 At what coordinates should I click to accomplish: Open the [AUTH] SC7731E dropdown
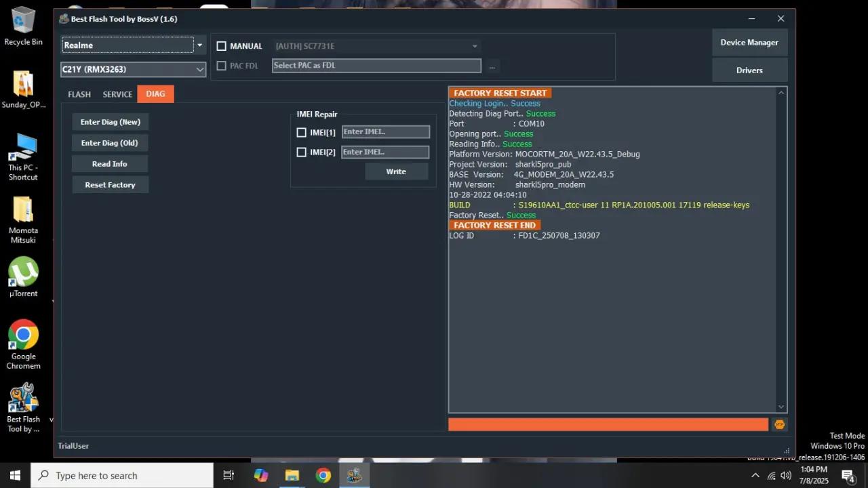[x=376, y=46]
